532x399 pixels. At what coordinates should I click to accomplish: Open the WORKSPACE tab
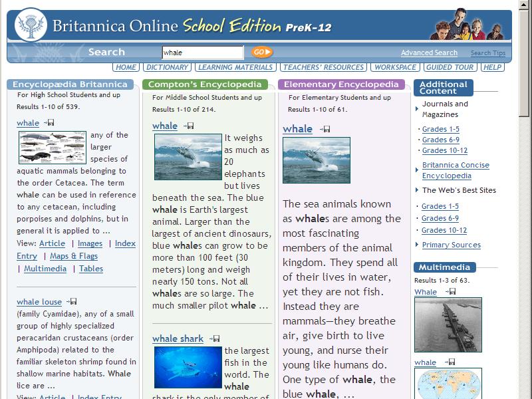(x=395, y=67)
